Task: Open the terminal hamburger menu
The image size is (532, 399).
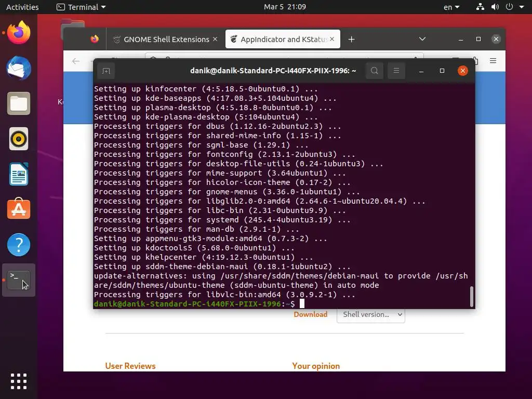Action: pos(396,71)
